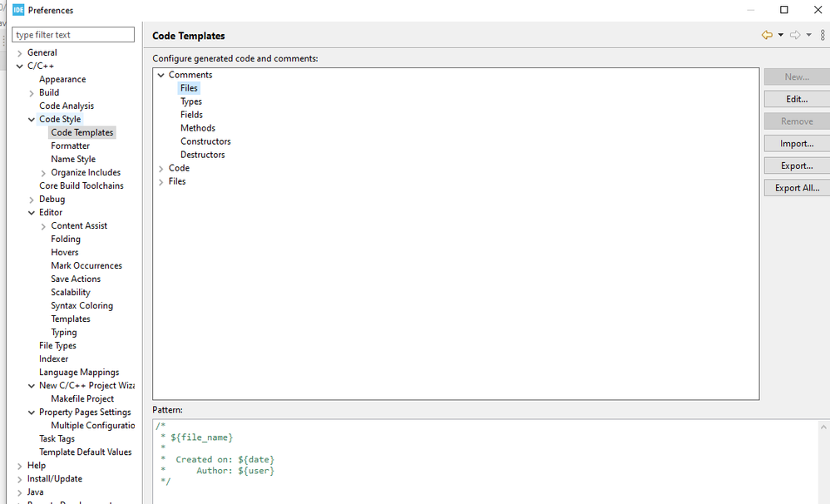This screenshot has height=504, width=830.
Task: Select Makefile Project
Action: (82, 398)
